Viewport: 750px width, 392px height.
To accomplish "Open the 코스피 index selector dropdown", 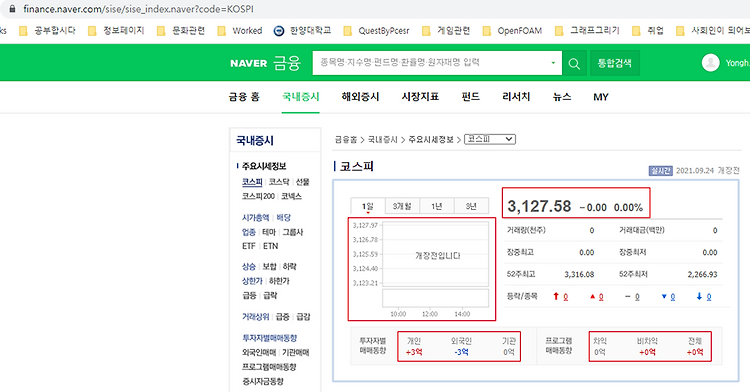I will [490, 139].
